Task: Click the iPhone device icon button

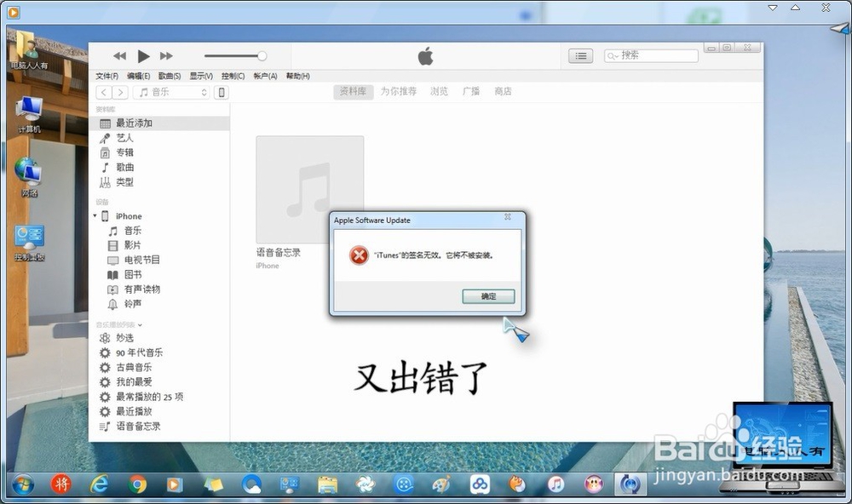Action: click(x=222, y=92)
